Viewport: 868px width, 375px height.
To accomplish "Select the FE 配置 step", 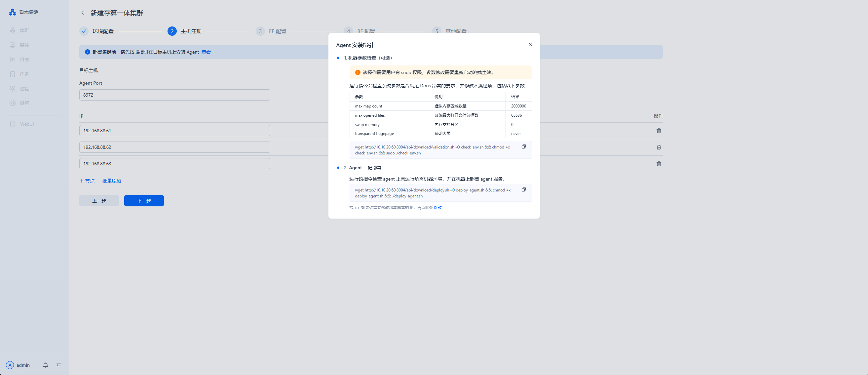I will [x=271, y=31].
